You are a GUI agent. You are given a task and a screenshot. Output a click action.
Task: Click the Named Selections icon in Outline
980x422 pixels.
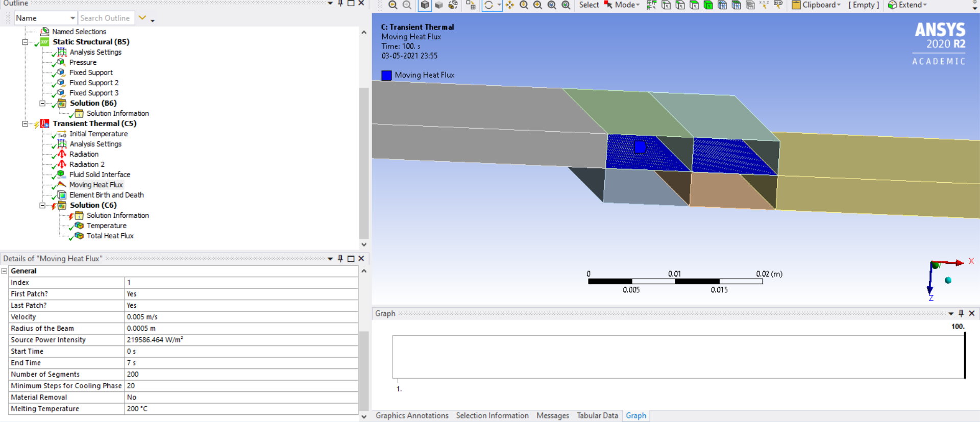45,32
